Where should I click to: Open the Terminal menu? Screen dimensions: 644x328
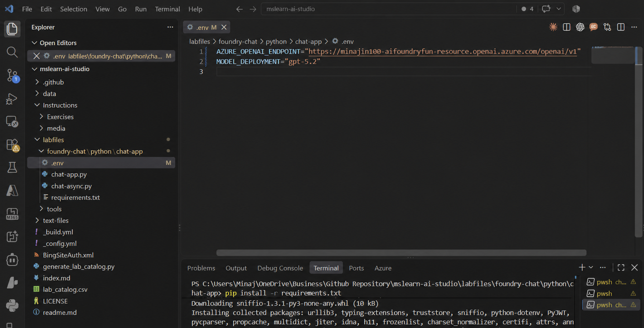(x=167, y=9)
